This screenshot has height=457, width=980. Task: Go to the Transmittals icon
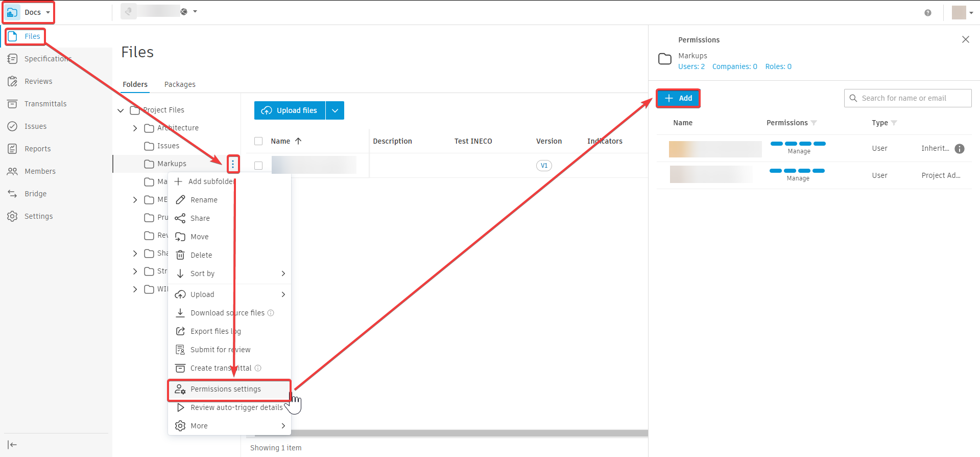(x=12, y=104)
